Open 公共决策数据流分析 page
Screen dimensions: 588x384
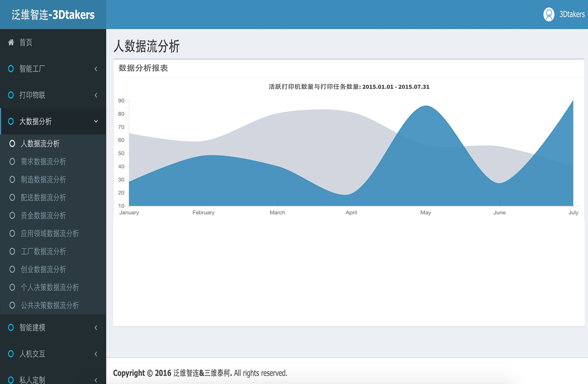coord(49,305)
